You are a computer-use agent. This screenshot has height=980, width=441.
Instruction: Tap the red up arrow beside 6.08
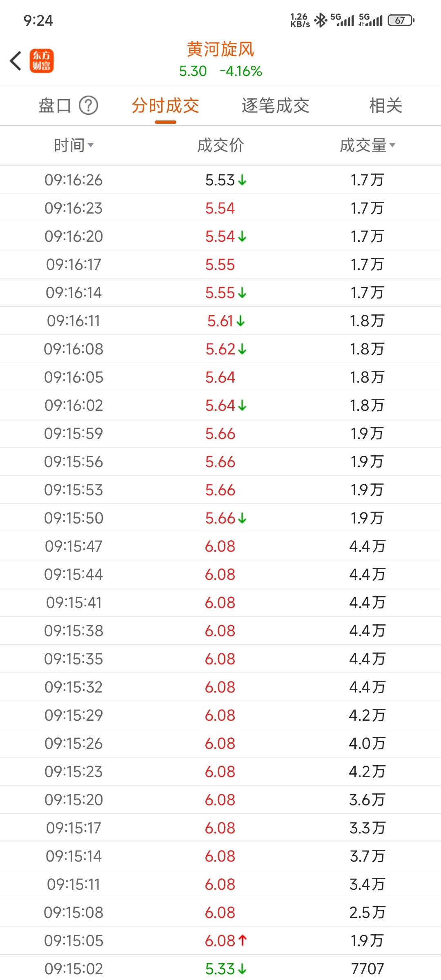[243, 940]
